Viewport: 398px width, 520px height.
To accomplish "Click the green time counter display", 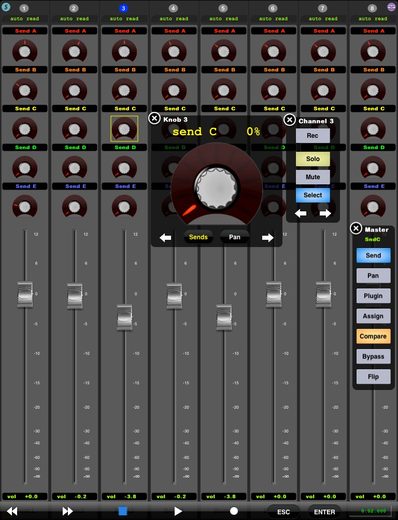I will click(373, 511).
